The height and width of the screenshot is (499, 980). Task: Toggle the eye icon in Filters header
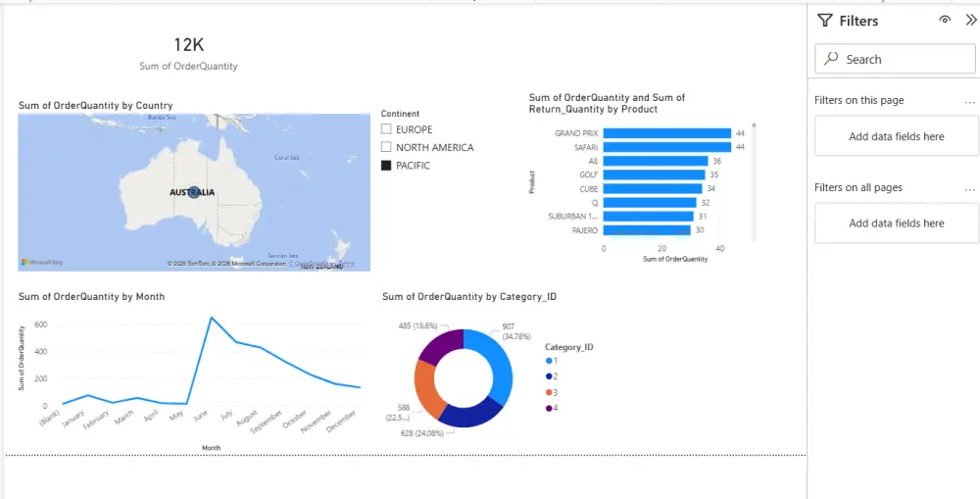945,20
